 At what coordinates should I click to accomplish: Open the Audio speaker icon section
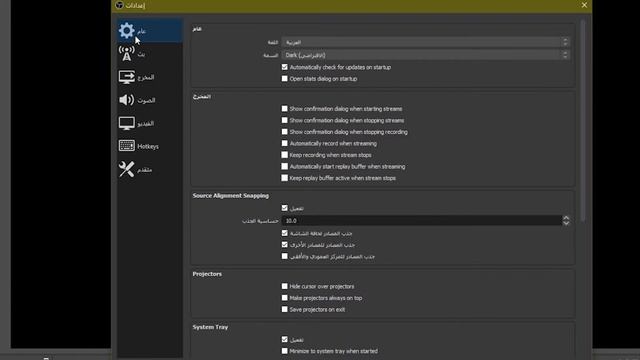[x=126, y=100]
